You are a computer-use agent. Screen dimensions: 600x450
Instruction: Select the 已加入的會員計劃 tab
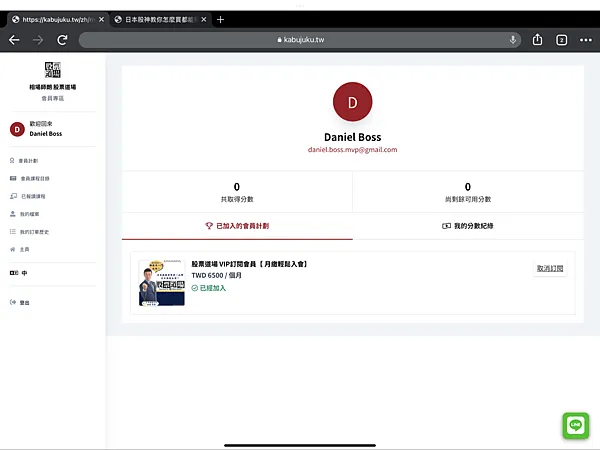(x=237, y=226)
